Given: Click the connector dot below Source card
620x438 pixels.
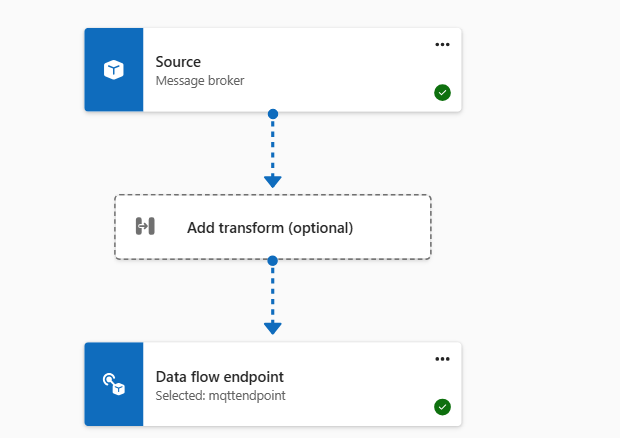Looking at the screenshot, I should pos(273,114).
